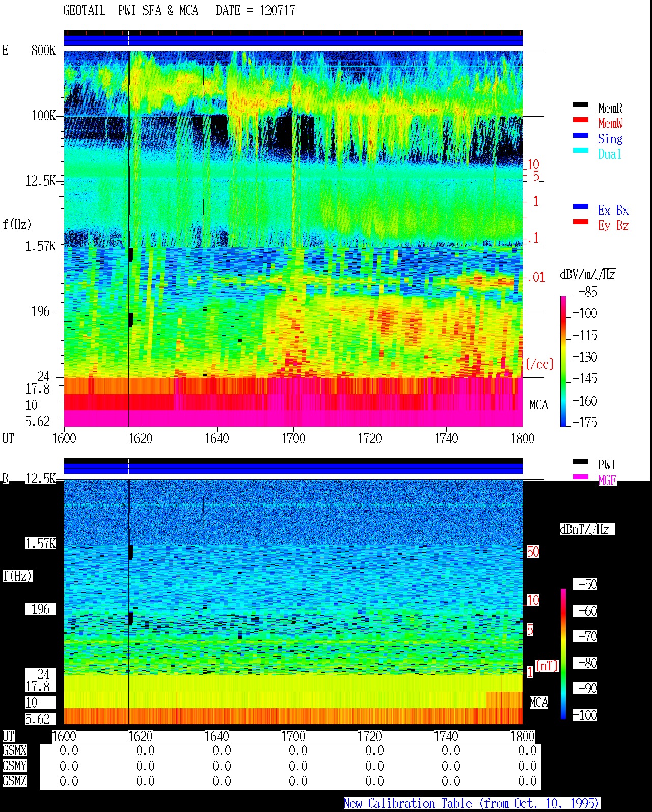This screenshot has height=812, width=652.
Task: Click the 'Ex Bx' legend label
Action: tap(613, 210)
